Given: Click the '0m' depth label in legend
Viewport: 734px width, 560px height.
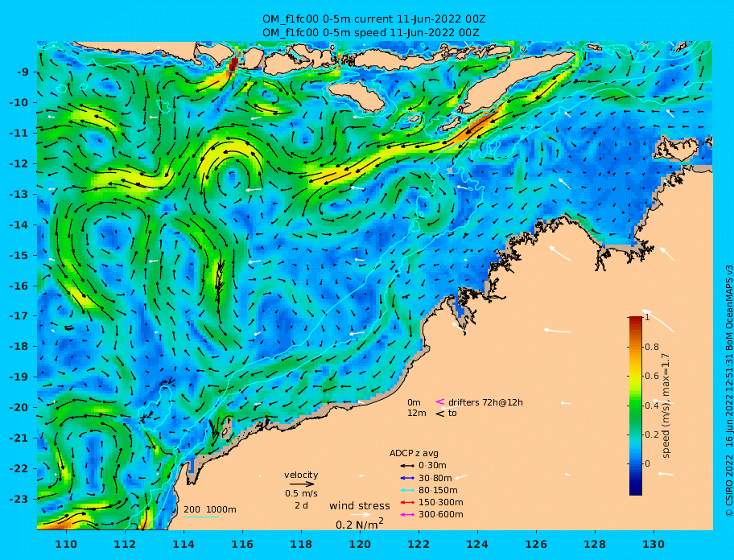Looking at the screenshot, I should tap(414, 402).
